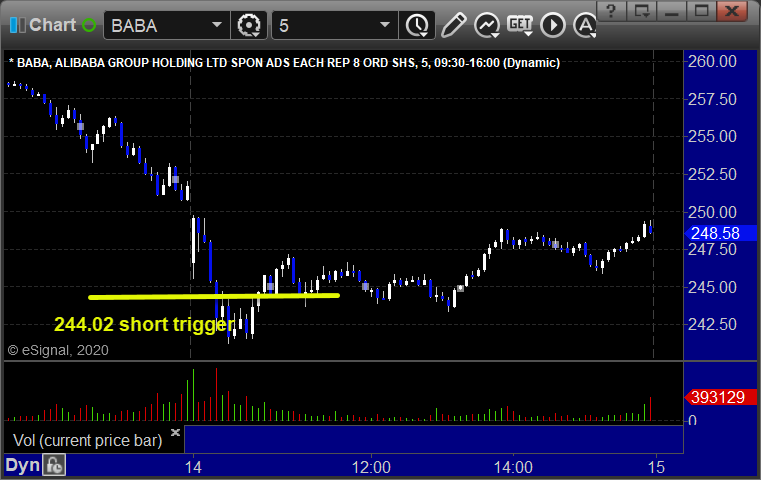
Task: Click the 248.58 current price marker
Action: point(720,233)
